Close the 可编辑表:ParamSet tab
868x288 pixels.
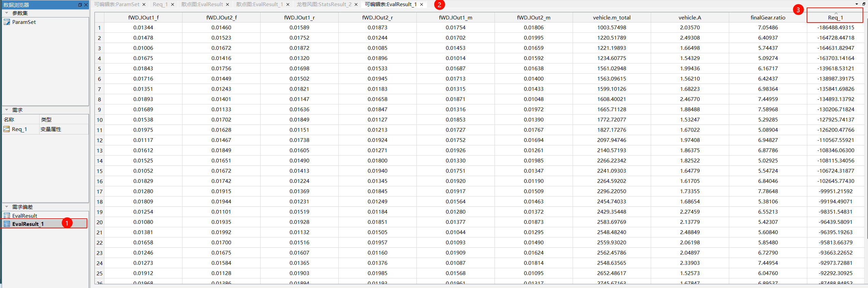[144, 4]
